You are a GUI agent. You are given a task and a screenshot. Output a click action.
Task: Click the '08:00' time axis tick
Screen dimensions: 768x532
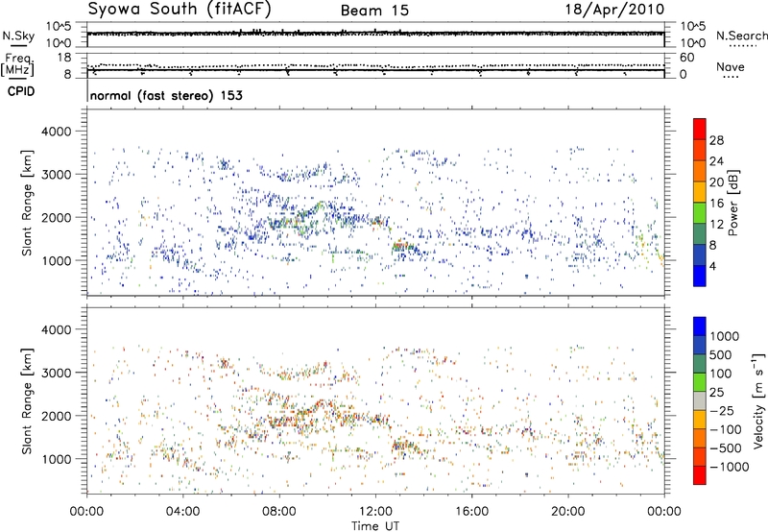[279, 512]
